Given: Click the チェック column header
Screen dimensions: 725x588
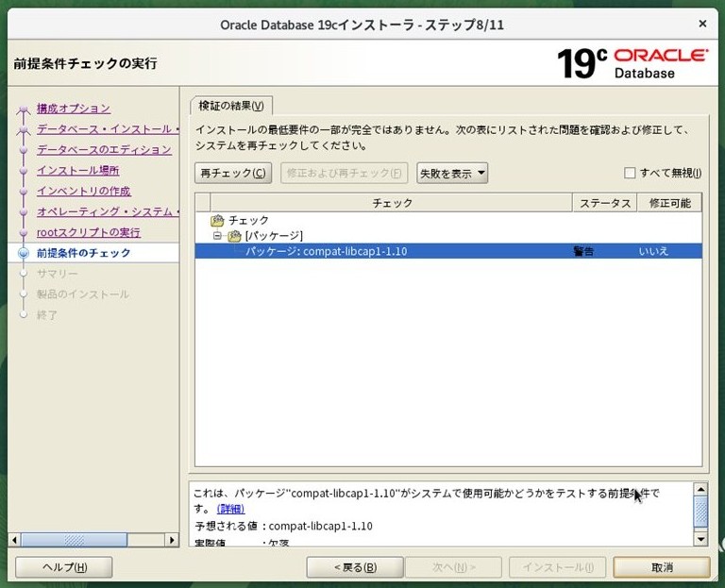Looking at the screenshot, I should point(392,203).
